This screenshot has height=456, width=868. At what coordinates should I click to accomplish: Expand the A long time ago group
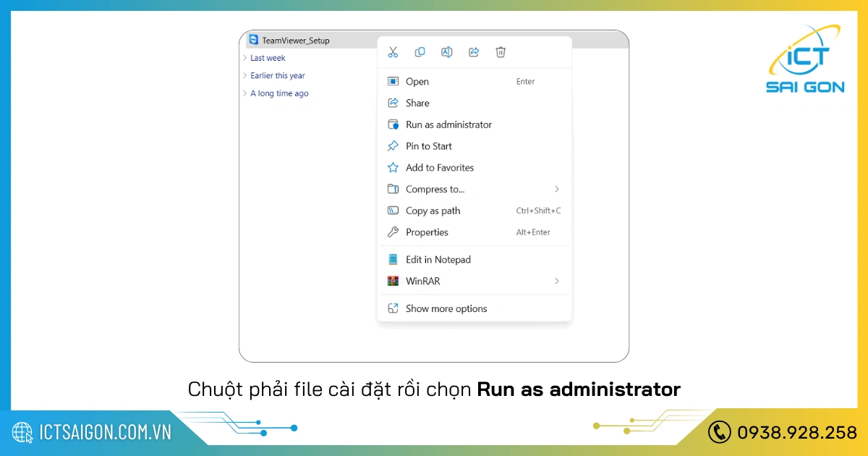pyautogui.click(x=246, y=93)
